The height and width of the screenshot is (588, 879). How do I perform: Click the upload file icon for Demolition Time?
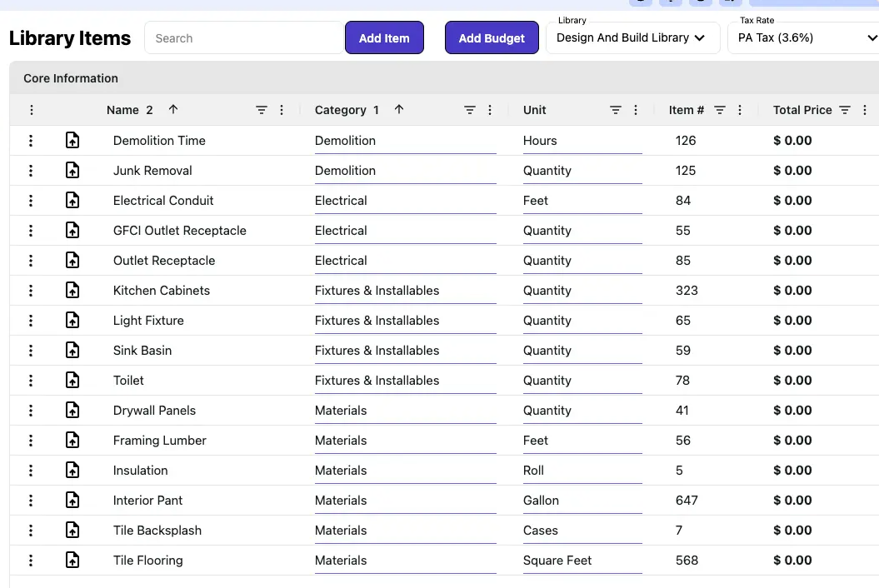click(x=72, y=141)
